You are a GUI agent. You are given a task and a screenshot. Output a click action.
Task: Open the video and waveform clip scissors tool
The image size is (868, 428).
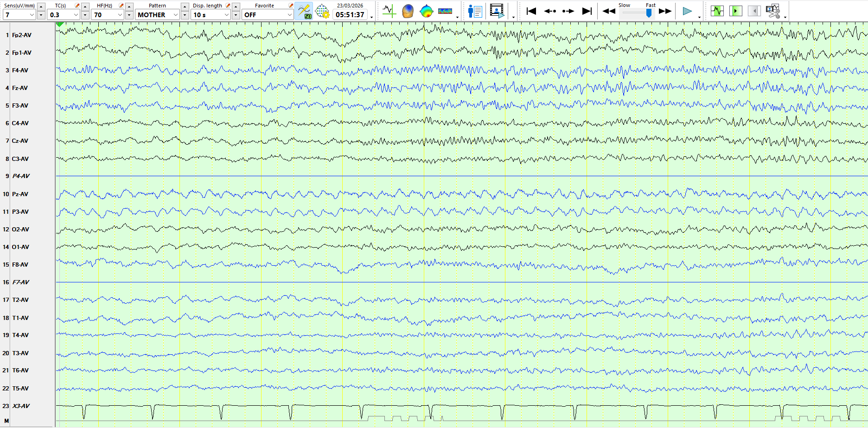click(773, 11)
